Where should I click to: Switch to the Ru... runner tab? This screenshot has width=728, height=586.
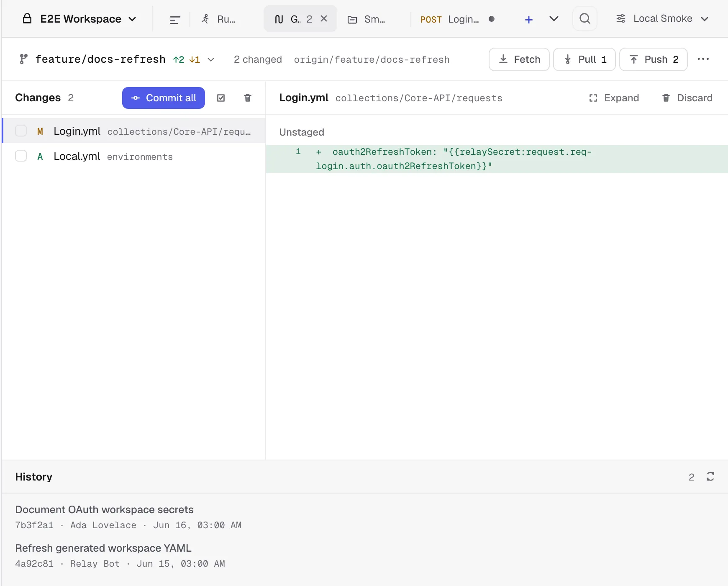[x=218, y=19]
